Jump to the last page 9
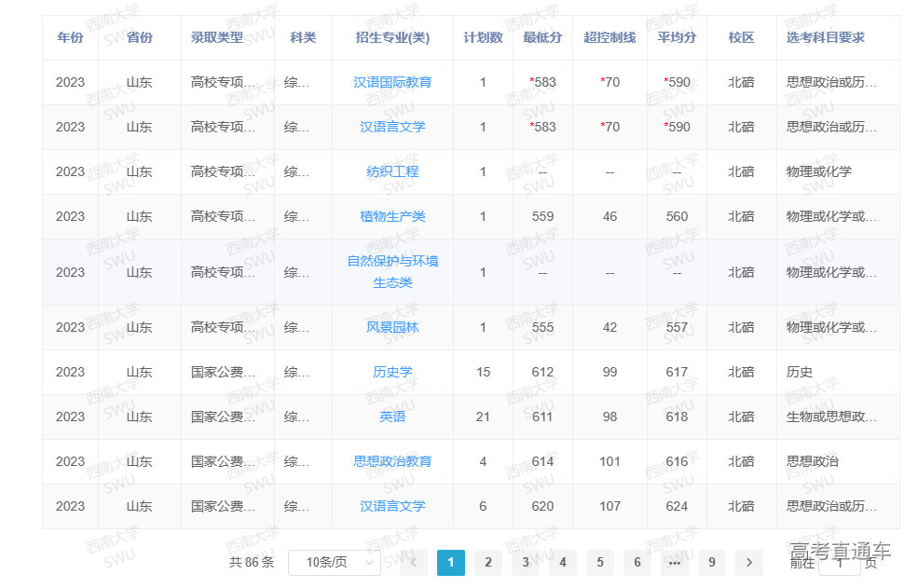This screenshot has width=918, height=588. [711, 563]
